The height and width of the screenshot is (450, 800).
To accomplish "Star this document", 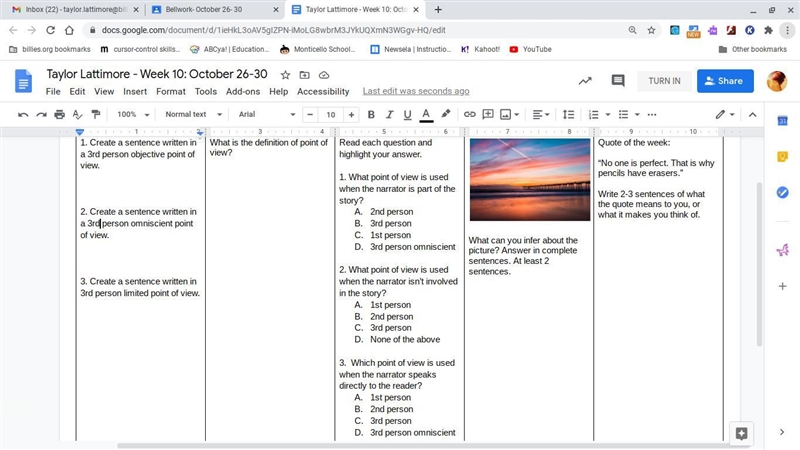I will click(x=285, y=75).
